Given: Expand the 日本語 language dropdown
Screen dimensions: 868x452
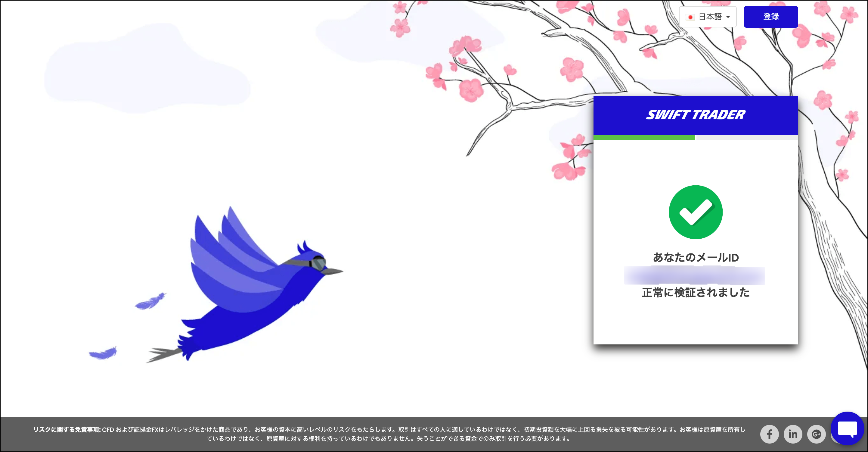Looking at the screenshot, I should pos(710,17).
